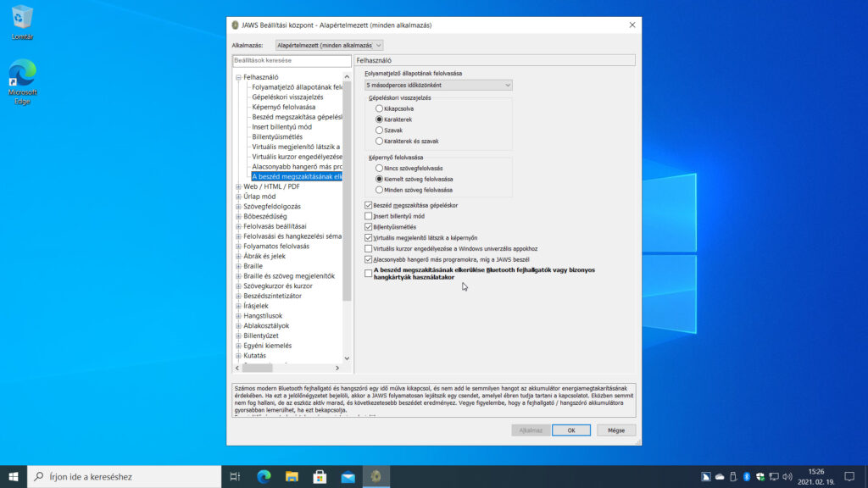The width and height of the screenshot is (868, 488).
Task: Click the Mégse cancel button
Action: (616, 430)
